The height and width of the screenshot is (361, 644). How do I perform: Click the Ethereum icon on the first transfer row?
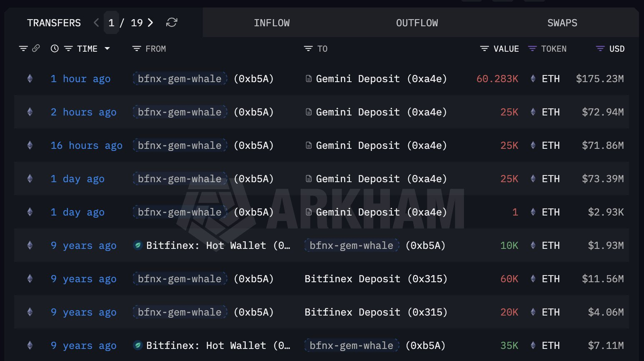tap(30, 78)
